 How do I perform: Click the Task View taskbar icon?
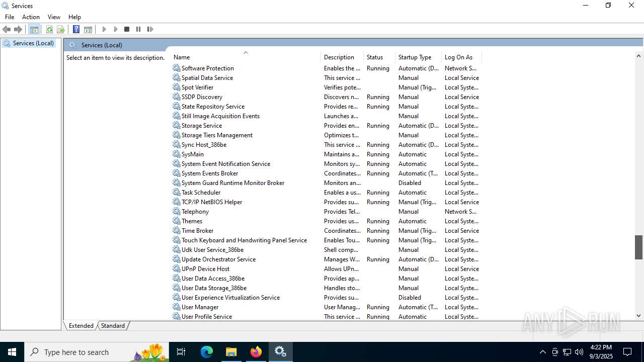[x=182, y=352]
